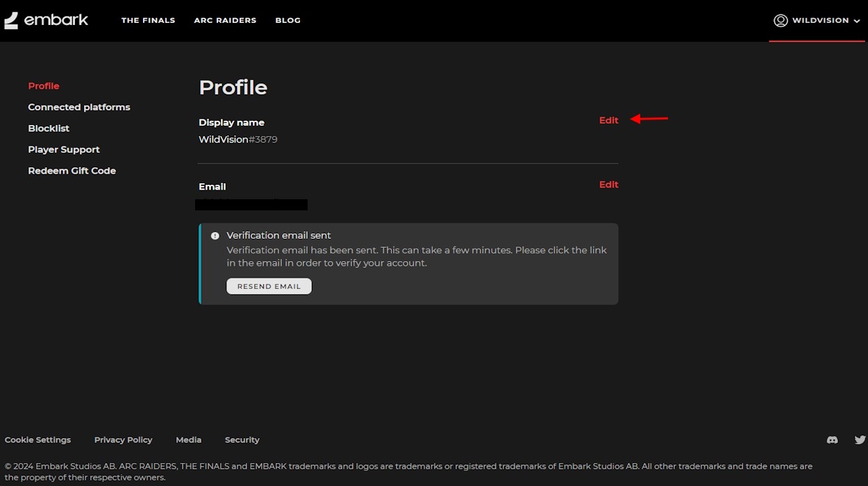The image size is (868, 486).
Task: Edit the Display name
Action: (608, 120)
